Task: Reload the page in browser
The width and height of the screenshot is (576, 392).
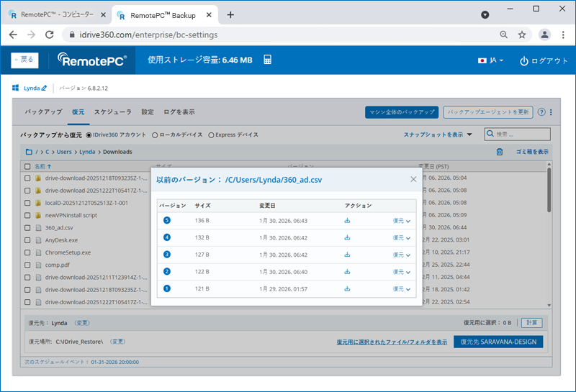Action: [x=49, y=35]
